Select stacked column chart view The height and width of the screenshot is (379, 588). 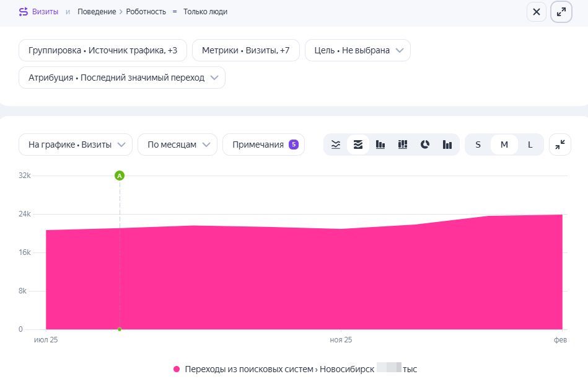click(402, 145)
